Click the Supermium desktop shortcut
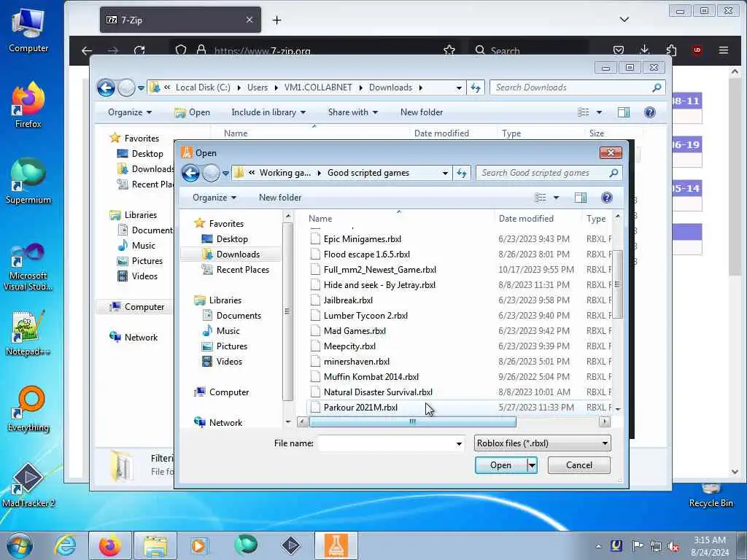The height and width of the screenshot is (560, 747). [28, 182]
